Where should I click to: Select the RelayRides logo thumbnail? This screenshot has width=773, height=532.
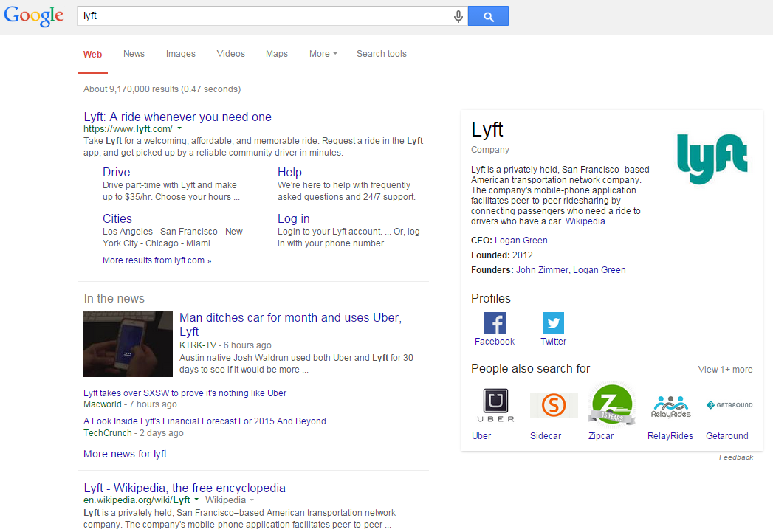[670, 406]
